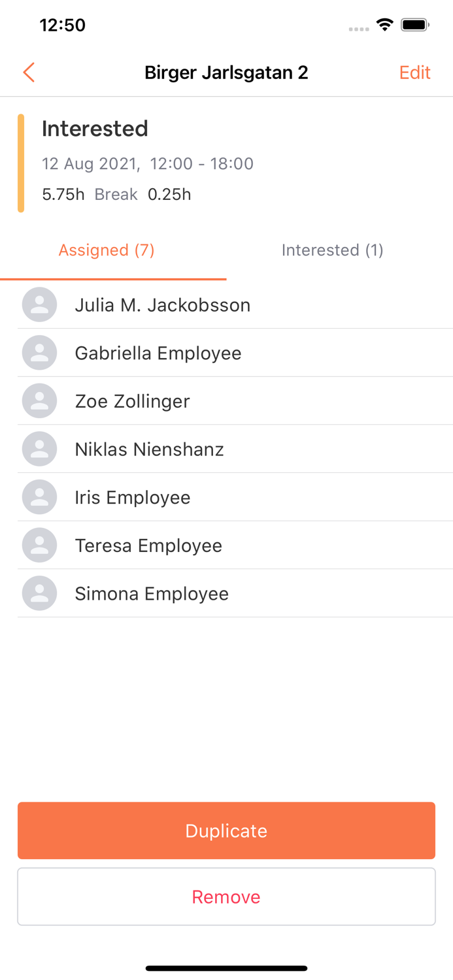Viewport: 453px width, 980px height.
Task: Tap Niklas Nienshanz's profile icon
Action: 39,449
